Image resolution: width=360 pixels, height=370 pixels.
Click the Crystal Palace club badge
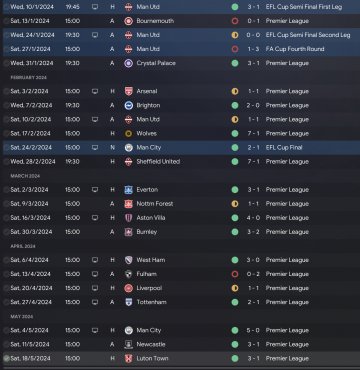tap(128, 63)
